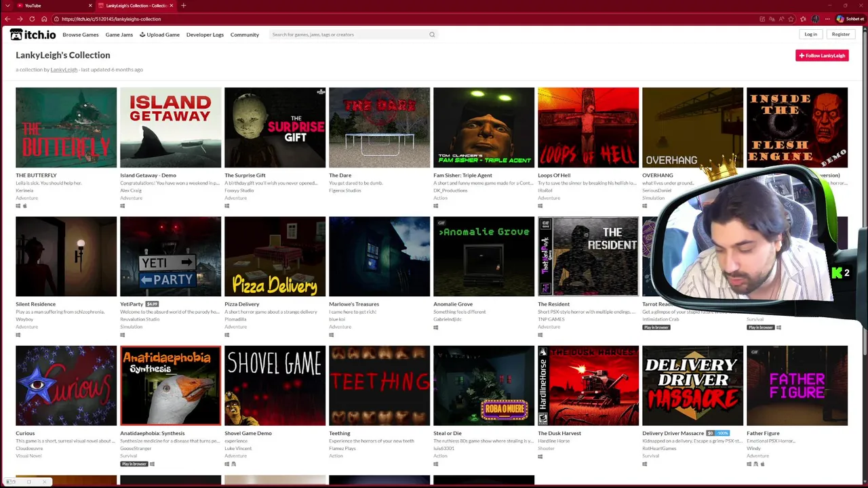Open Delivery Driver Massacre thumbnail
Screen dimensions: 868x488
coord(693,386)
